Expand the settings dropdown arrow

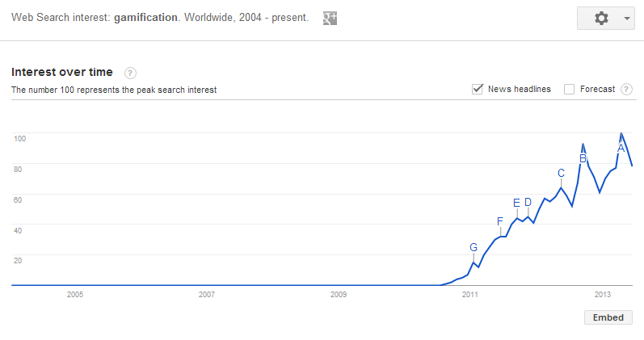click(627, 18)
